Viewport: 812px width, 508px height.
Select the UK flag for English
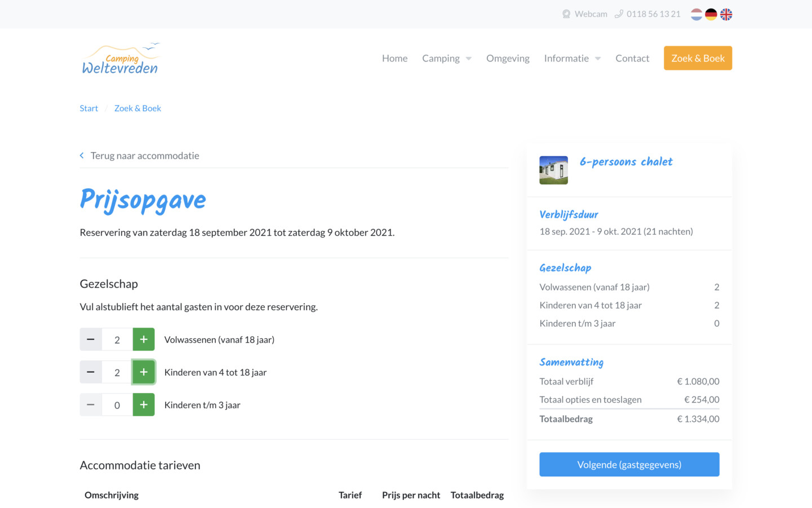[726, 14]
